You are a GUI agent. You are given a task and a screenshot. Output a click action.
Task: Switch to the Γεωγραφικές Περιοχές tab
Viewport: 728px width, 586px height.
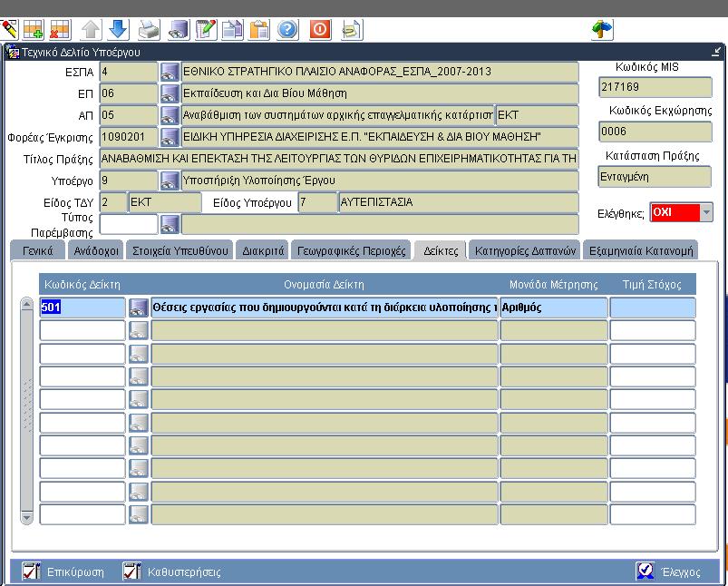pyautogui.click(x=351, y=251)
